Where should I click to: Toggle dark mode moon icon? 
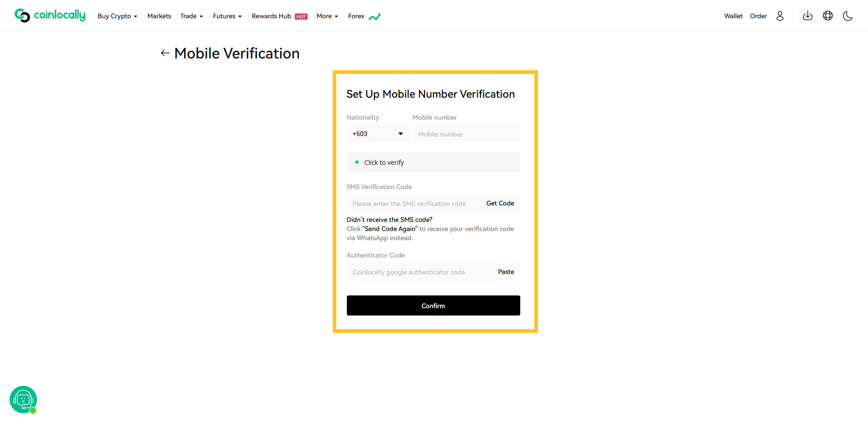click(848, 16)
